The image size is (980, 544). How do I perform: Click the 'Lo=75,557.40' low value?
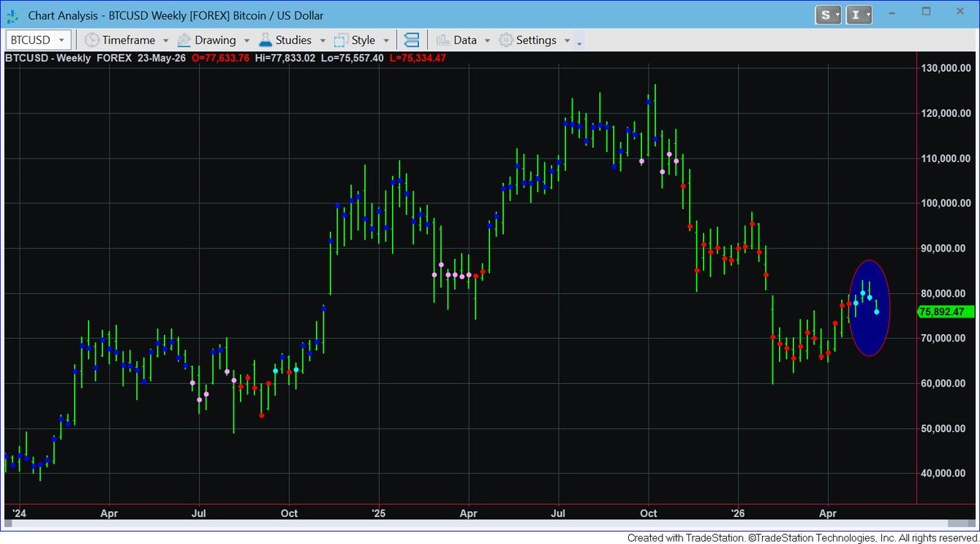[354, 58]
